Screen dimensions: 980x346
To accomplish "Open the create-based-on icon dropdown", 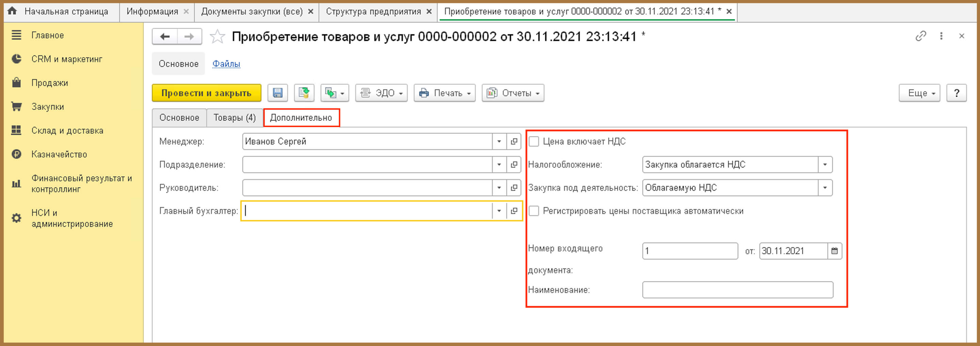I will click(335, 93).
